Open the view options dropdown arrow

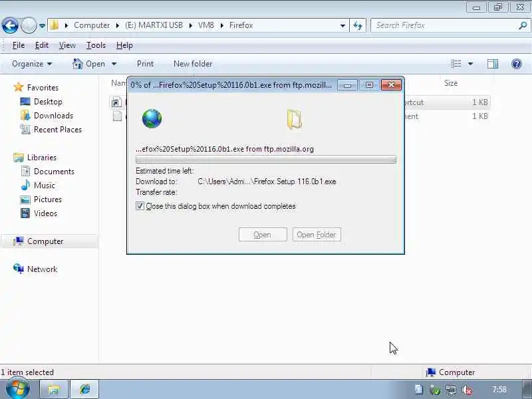(471, 64)
